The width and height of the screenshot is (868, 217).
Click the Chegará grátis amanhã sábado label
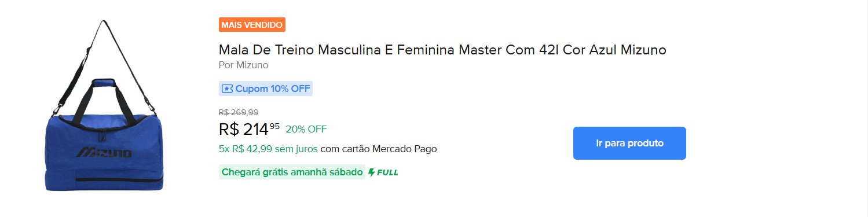[x=292, y=172]
